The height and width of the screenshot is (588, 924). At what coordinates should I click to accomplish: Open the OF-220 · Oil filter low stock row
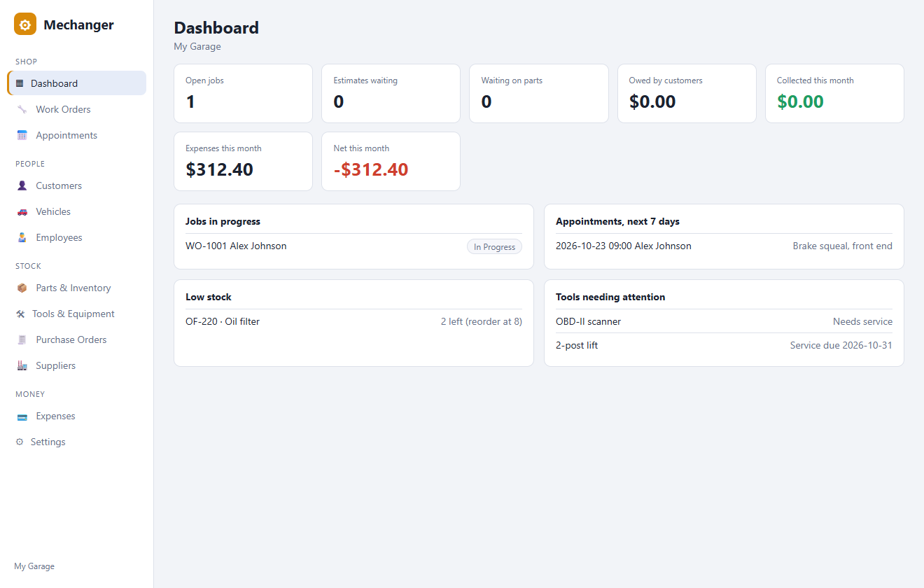[353, 322]
